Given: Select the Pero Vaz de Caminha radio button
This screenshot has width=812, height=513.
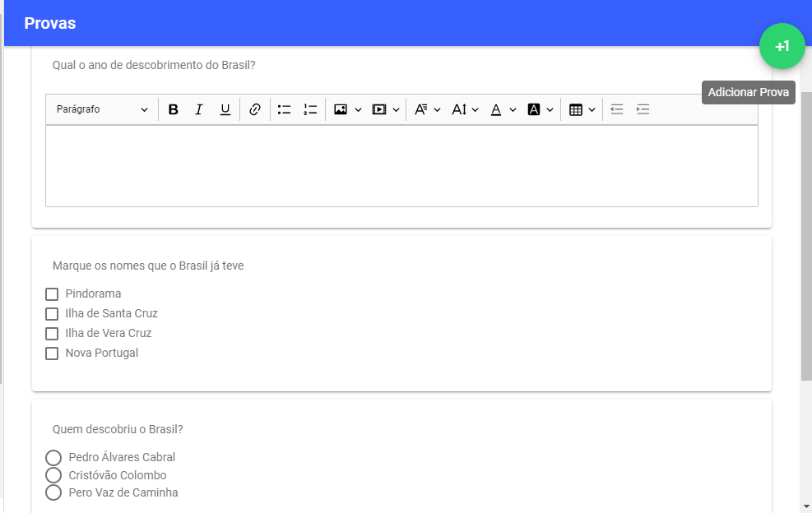Looking at the screenshot, I should click(x=53, y=492).
